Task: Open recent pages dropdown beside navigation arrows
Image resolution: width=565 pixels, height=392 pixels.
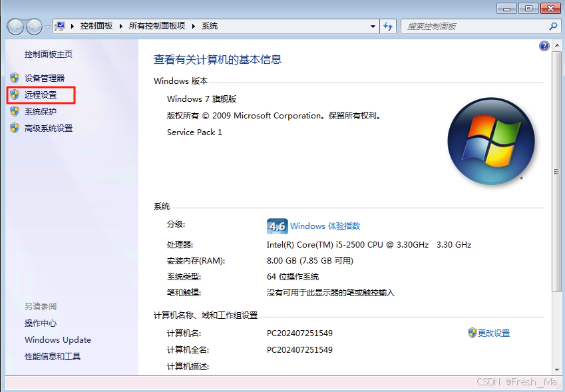Action: click(47, 27)
